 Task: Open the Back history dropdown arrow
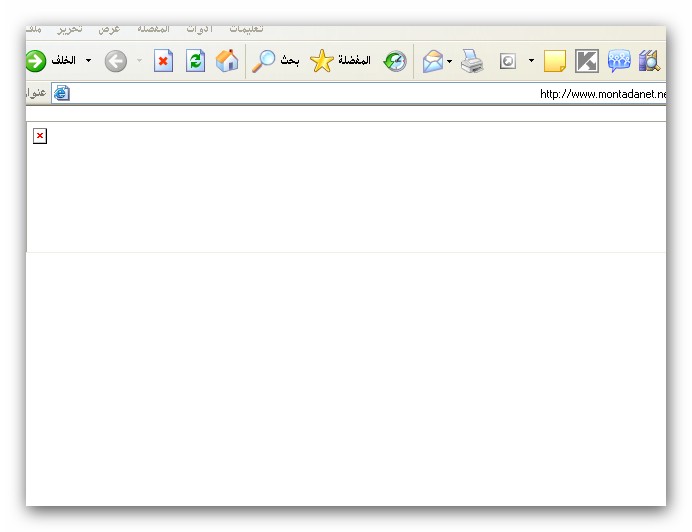(88, 61)
